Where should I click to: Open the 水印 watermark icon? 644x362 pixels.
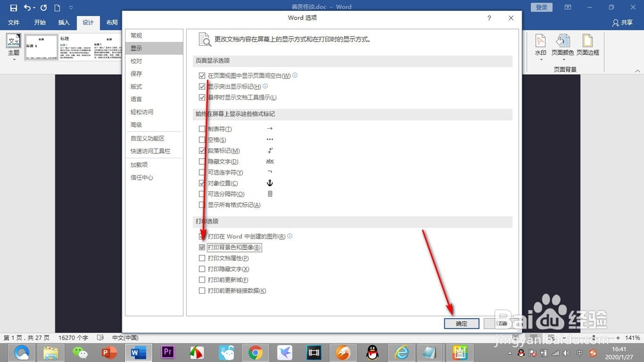(540, 41)
